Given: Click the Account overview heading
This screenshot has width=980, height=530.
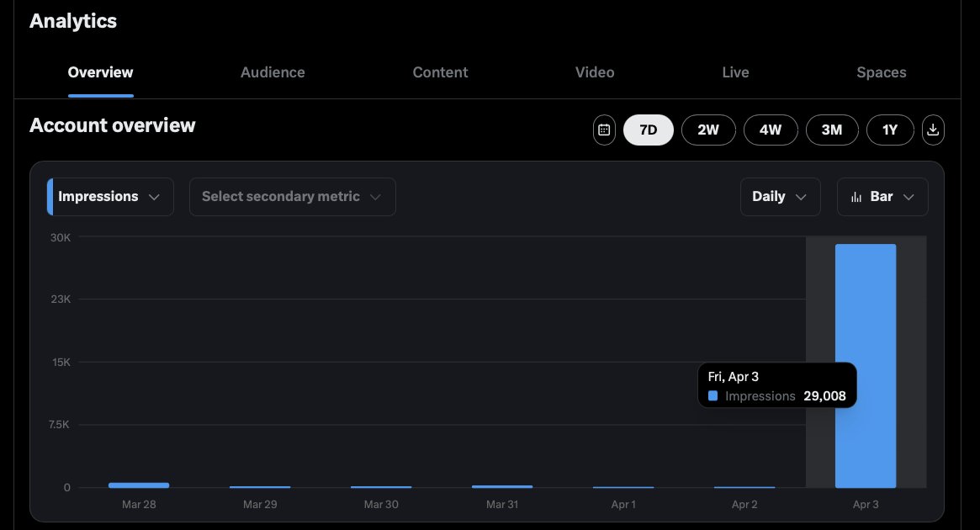Looking at the screenshot, I should [x=113, y=125].
